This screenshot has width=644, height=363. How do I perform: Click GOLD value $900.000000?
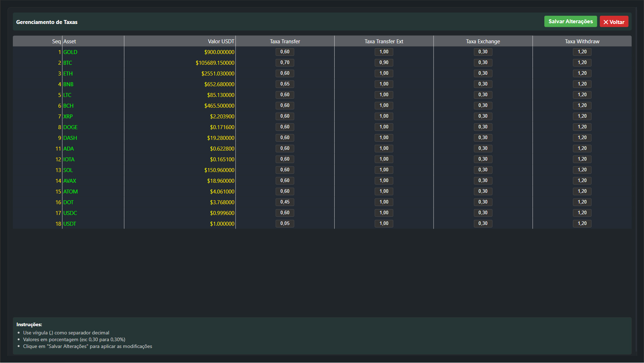219,52
